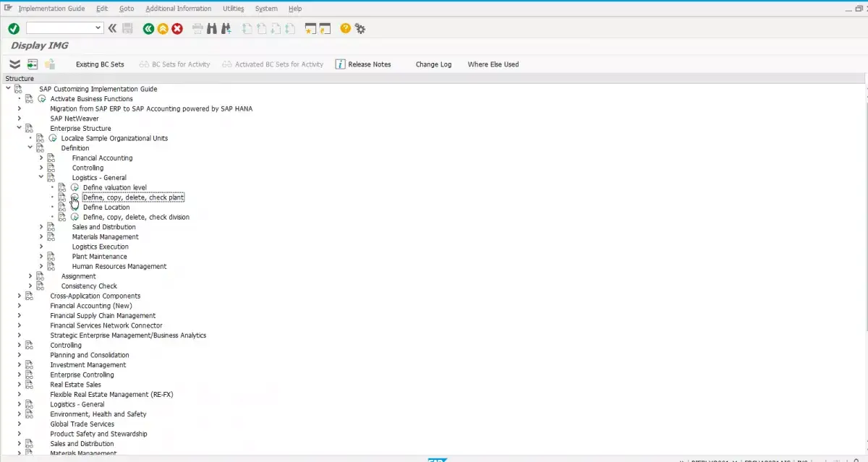Expand the SAP NetWeaver node
Screen dimensions: 868x462
(19, 119)
